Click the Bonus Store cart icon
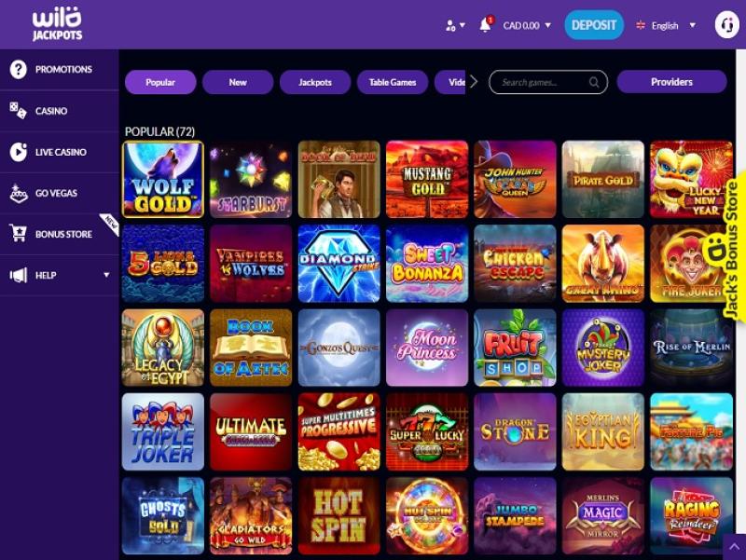 pos(18,234)
